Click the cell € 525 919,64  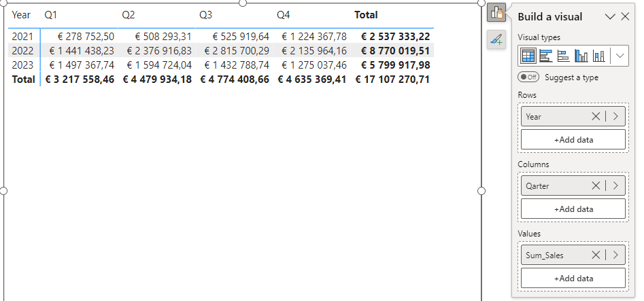click(x=241, y=37)
